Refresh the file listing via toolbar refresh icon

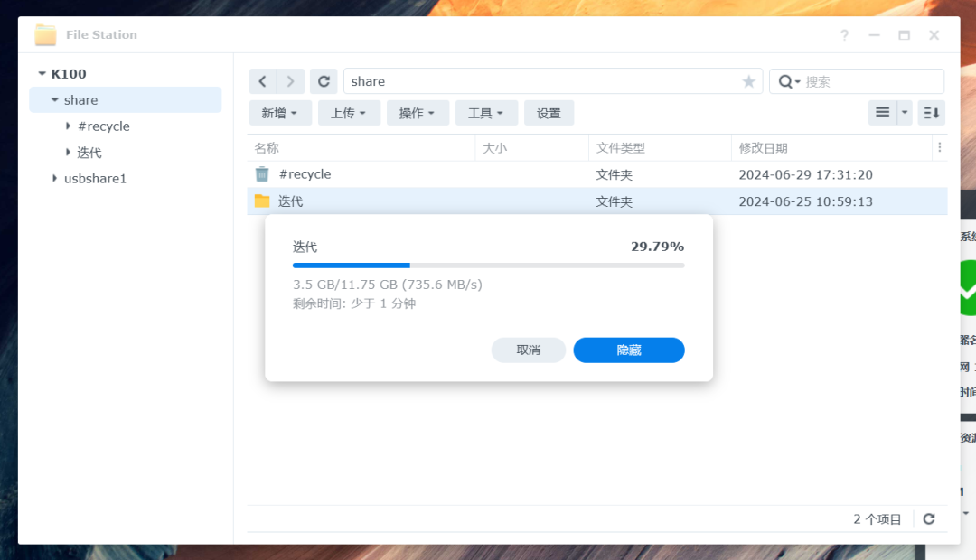point(323,81)
